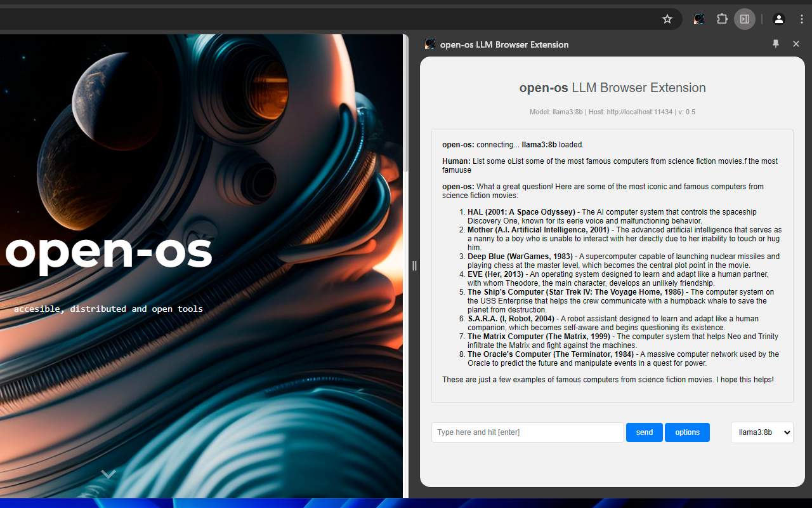Close the open-os side panel
This screenshot has height=508, width=812.
click(796, 44)
